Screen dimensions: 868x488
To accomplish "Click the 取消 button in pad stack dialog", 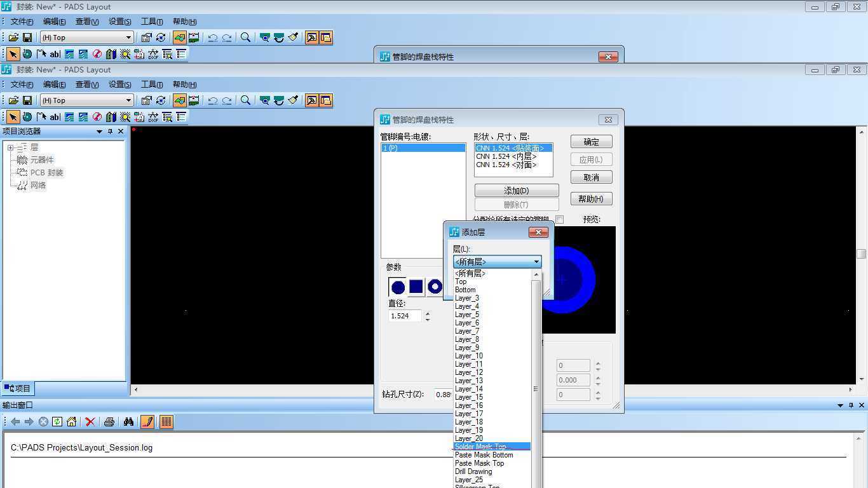I will 591,177.
